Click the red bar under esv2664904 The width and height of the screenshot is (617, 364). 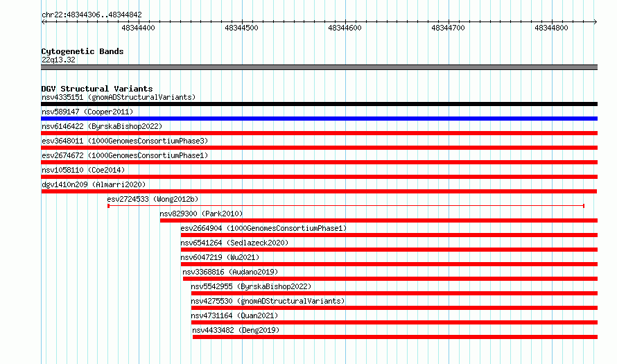point(389,235)
